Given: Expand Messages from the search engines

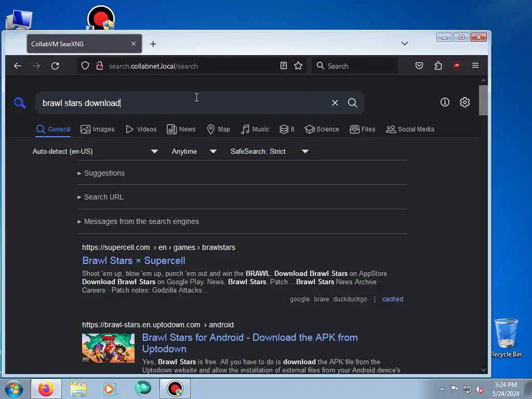Looking at the screenshot, I should coord(138,221).
